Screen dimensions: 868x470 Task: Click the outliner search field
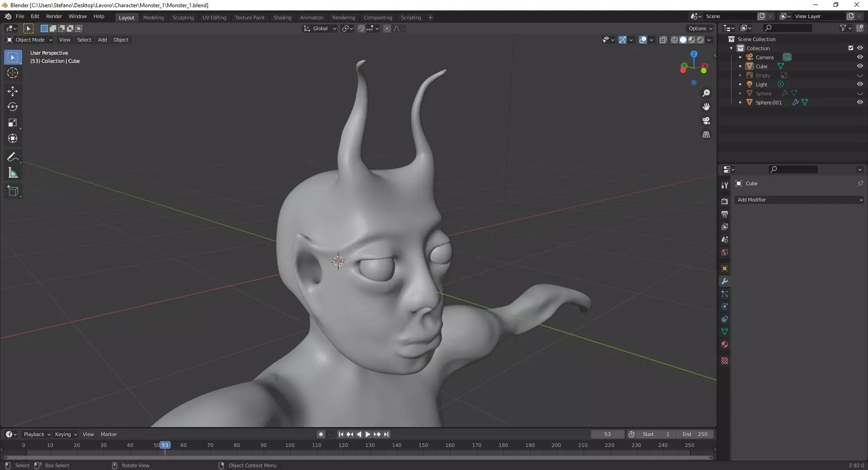point(788,28)
